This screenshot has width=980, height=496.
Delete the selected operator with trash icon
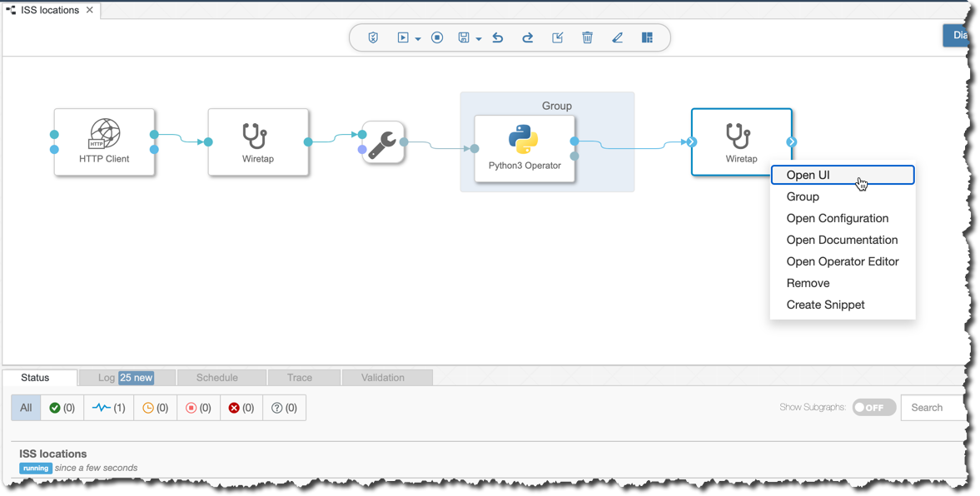587,37
